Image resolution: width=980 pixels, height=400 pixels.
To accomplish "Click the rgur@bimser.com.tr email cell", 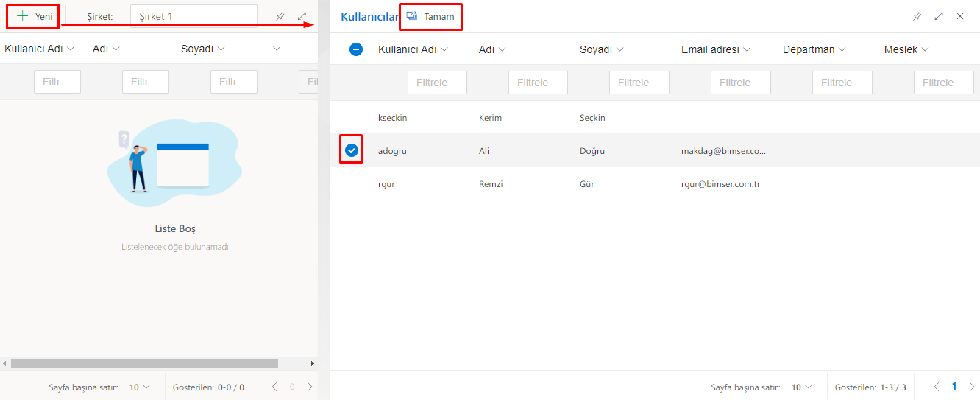I will pyautogui.click(x=720, y=184).
